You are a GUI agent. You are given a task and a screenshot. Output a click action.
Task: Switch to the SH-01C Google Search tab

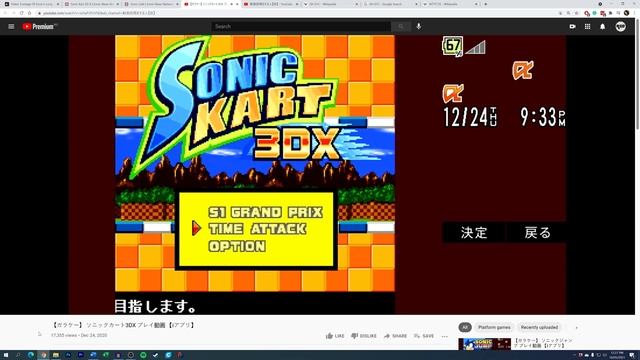click(389, 4)
